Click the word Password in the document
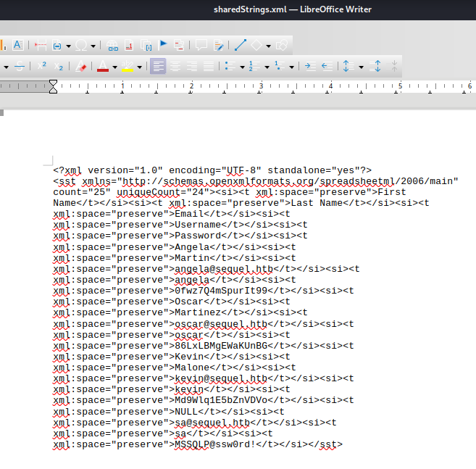The image size is (476, 469). (198, 236)
